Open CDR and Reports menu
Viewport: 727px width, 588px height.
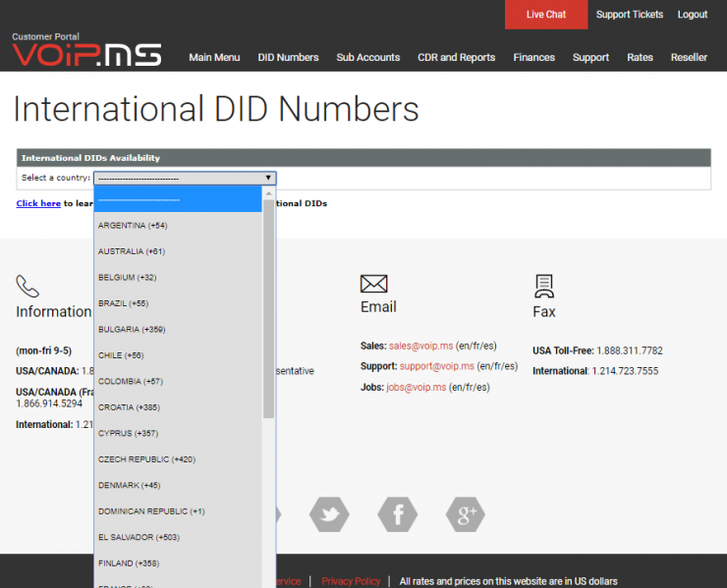point(456,57)
